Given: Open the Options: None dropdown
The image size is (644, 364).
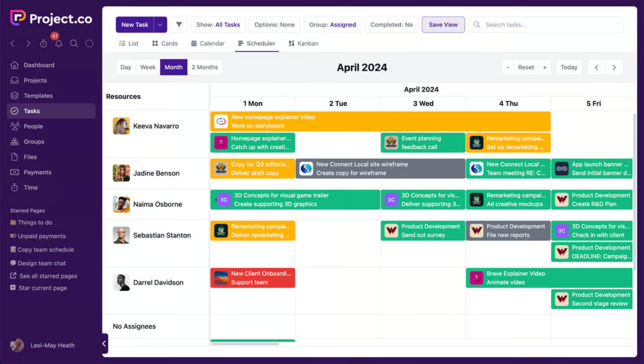Looking at the screenshot, I should (275, 25).
